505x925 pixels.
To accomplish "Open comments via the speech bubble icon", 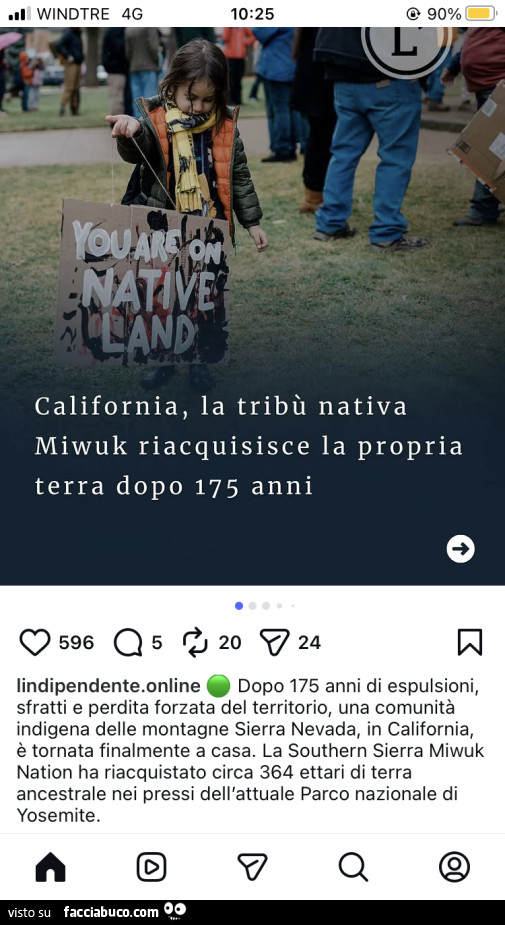I will coord(128,642).
